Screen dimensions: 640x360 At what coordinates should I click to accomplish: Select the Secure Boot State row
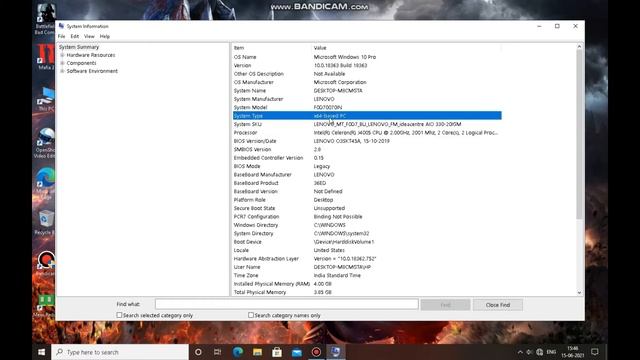[x=367, y=208]
